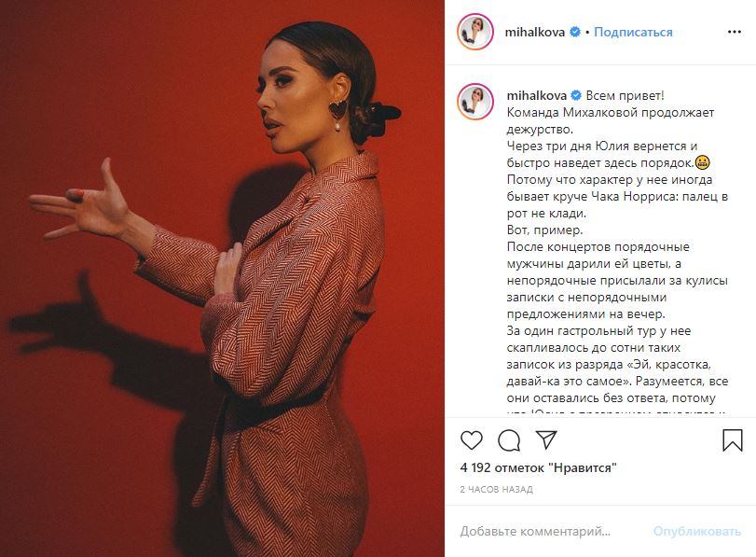Click the header profile avatar
This screenshot has height=557, width=756.
475,32
